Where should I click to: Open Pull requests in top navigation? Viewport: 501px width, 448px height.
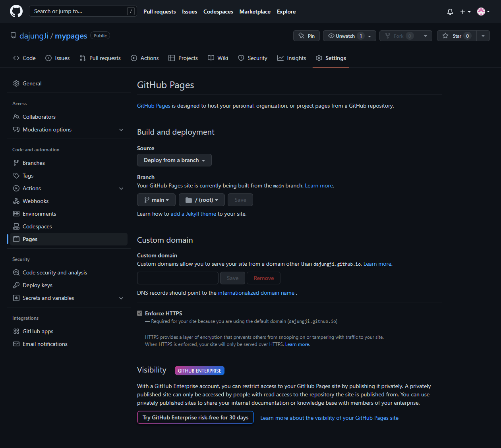[x=159, y=12]
